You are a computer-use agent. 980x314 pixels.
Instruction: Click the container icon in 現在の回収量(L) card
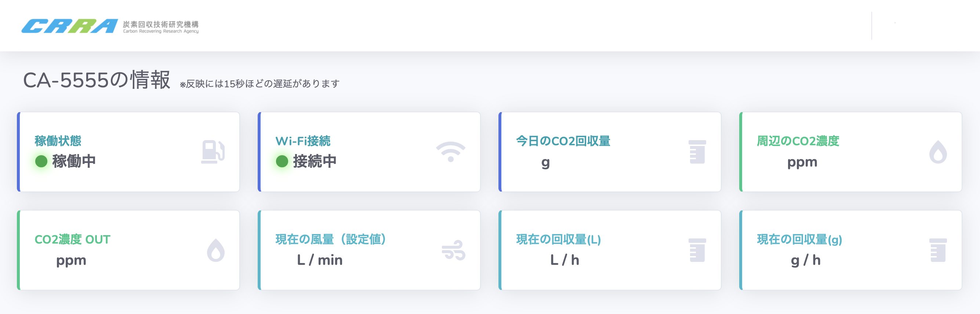(697, 250)
